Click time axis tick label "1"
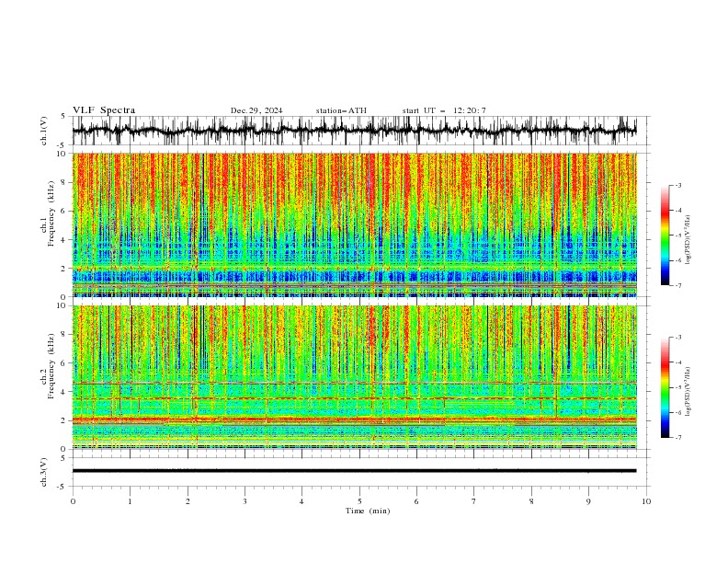The width and height of the screenshot is (728, 563). click(131, 501)
